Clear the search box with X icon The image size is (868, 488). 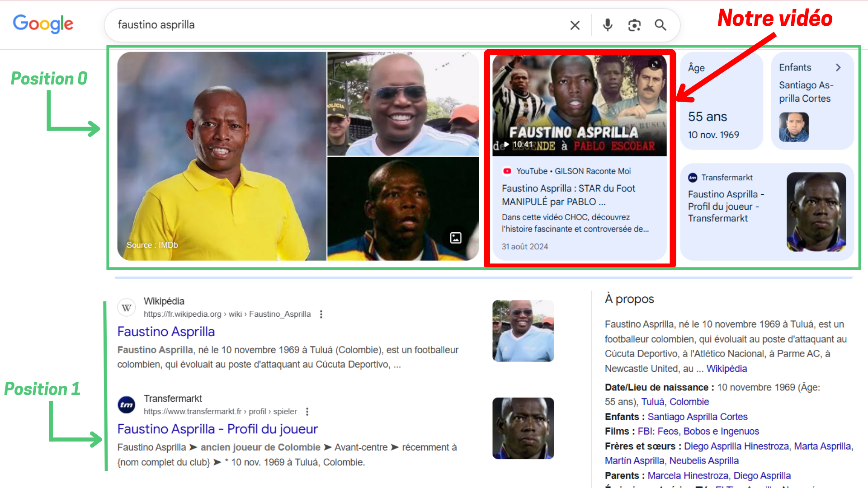pos(575,25)
